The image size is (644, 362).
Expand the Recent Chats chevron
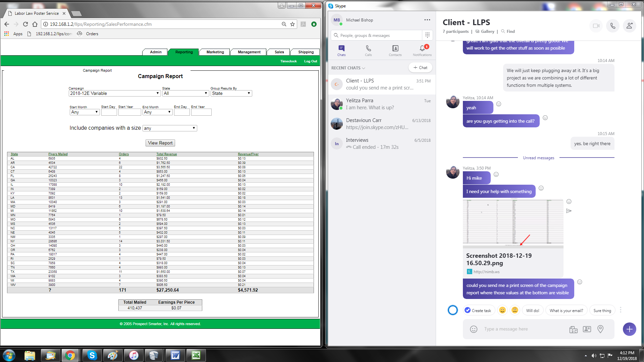(x=364, y=68)
